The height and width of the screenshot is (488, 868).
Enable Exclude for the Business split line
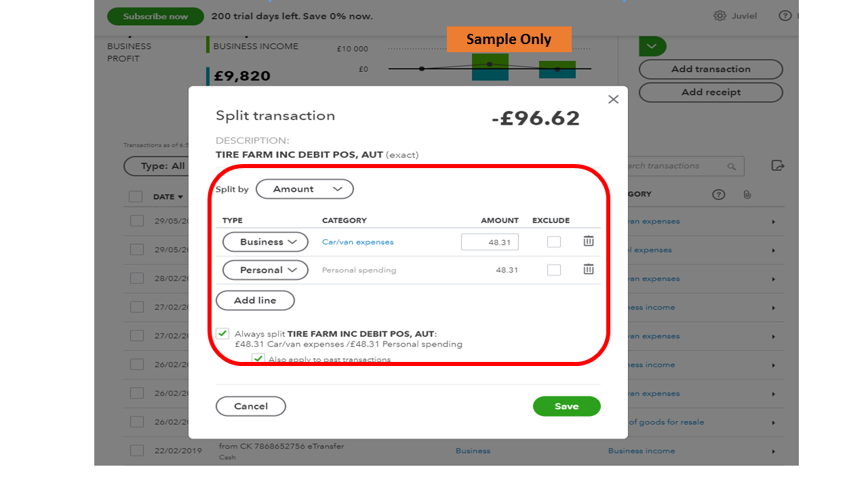[553, 241]
